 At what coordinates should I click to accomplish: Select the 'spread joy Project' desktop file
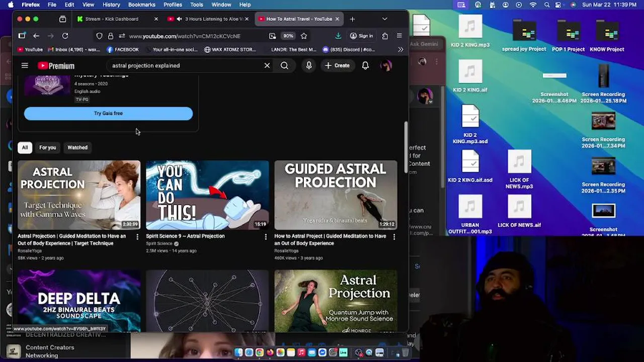[524, 36]
